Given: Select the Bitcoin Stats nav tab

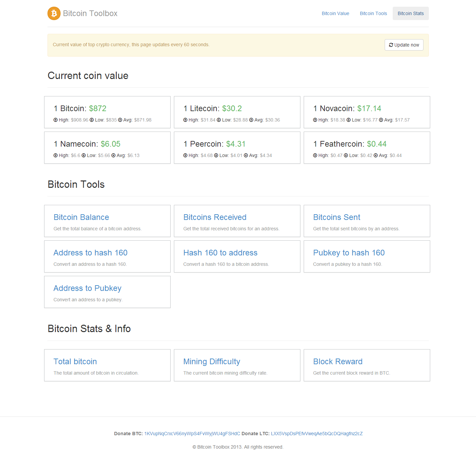Looking at the screenshot, I should (x=411, y=13).
